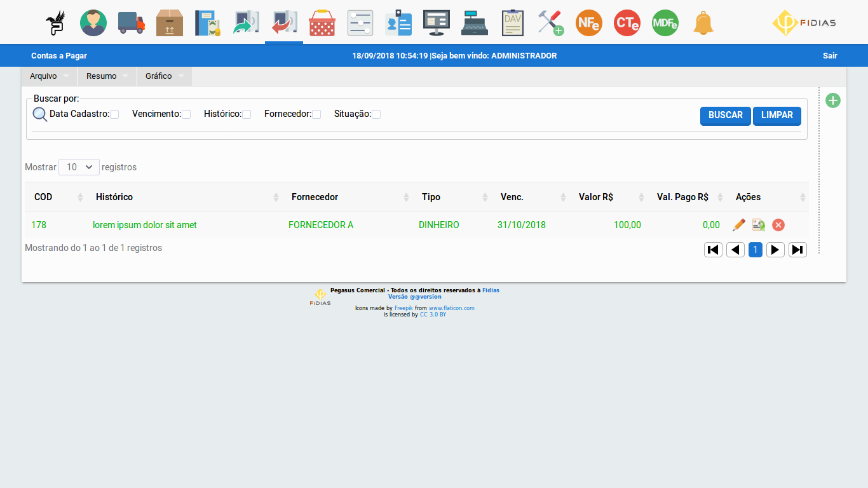Expand the Gráfico menu
868x488 pixels.
pos(165,76)
